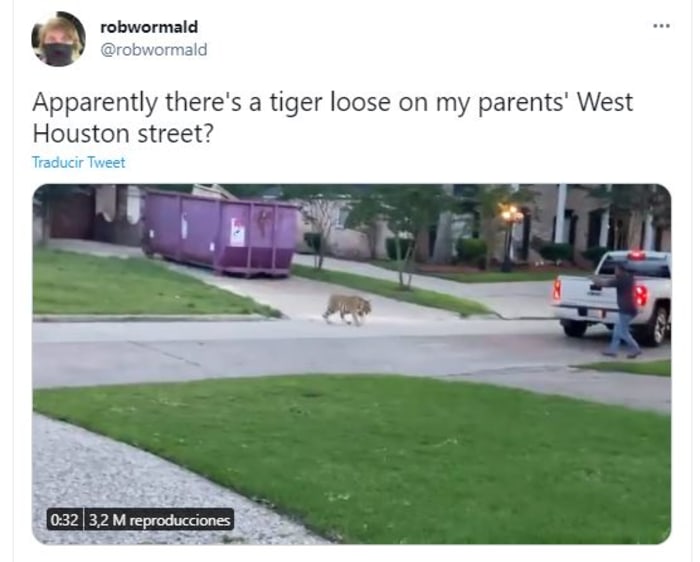Click the tiger walking in the video
Screen dimensions: 700x562
coord(347,308)
